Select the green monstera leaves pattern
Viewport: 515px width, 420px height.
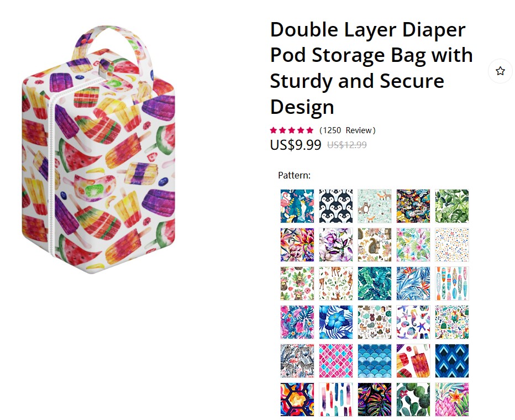point(452,206)
